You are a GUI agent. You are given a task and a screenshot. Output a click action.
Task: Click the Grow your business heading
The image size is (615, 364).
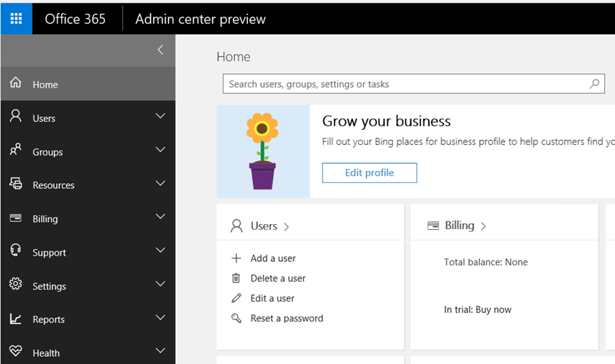pos(387,121)
